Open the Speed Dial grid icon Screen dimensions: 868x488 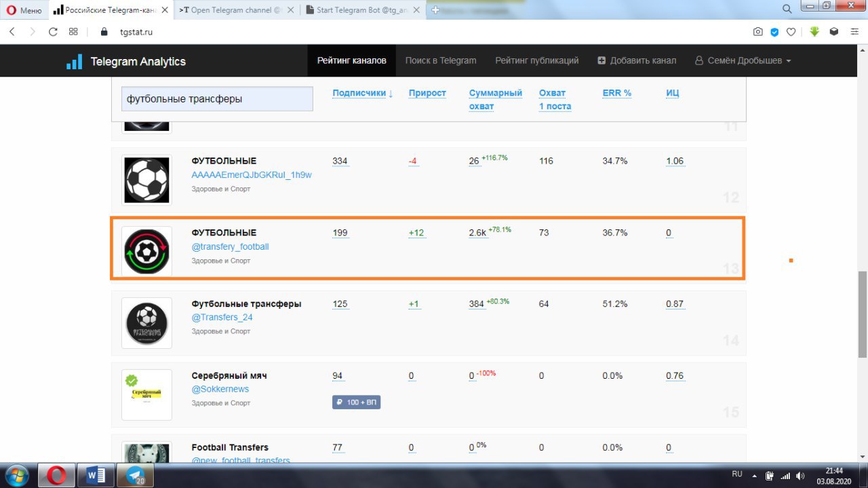tap(73, 32)
